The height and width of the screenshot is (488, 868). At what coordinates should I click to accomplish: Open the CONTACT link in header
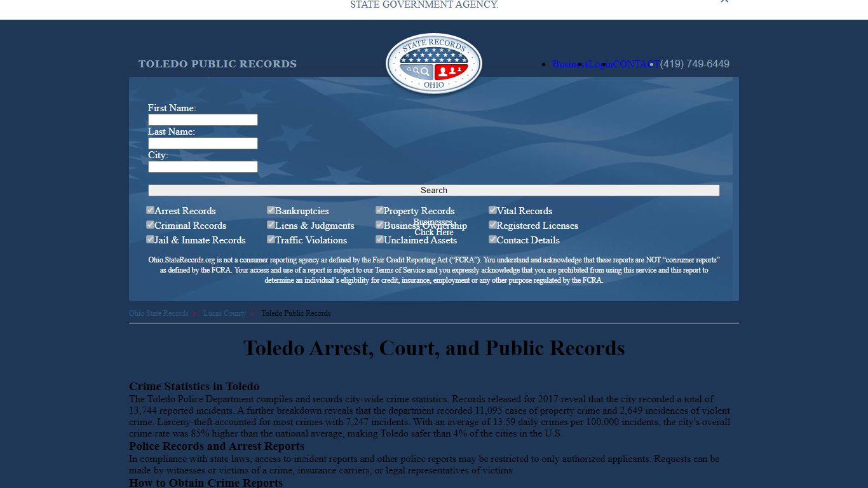coord(636,64)
